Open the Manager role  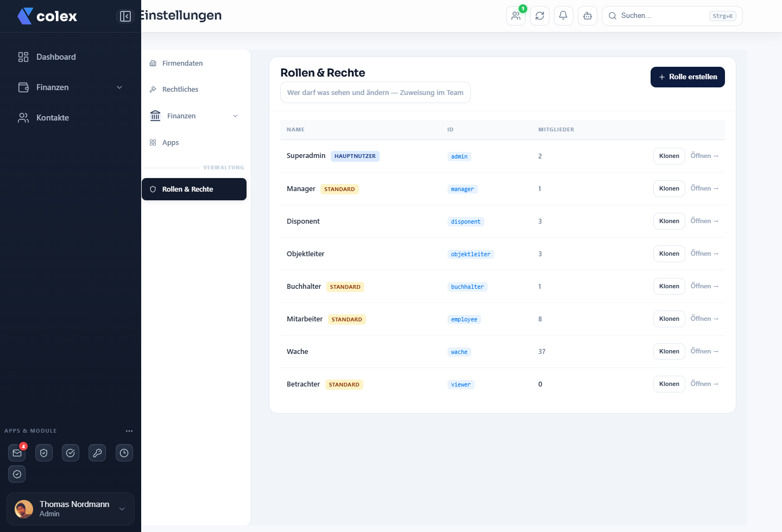click(x=704, y=188)
